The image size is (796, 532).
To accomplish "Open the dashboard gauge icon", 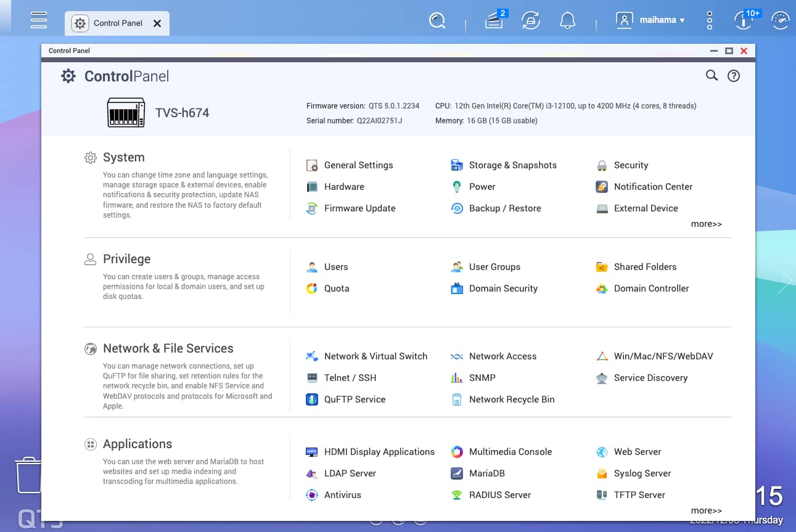I will click(x=781, y=20).
